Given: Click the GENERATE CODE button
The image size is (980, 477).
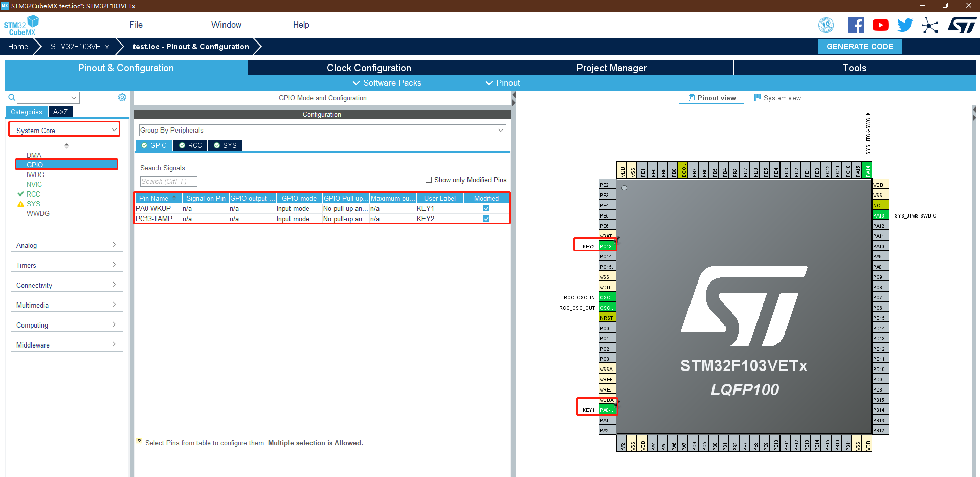Looking at the screenshot, I should click(x=859, y=46).
